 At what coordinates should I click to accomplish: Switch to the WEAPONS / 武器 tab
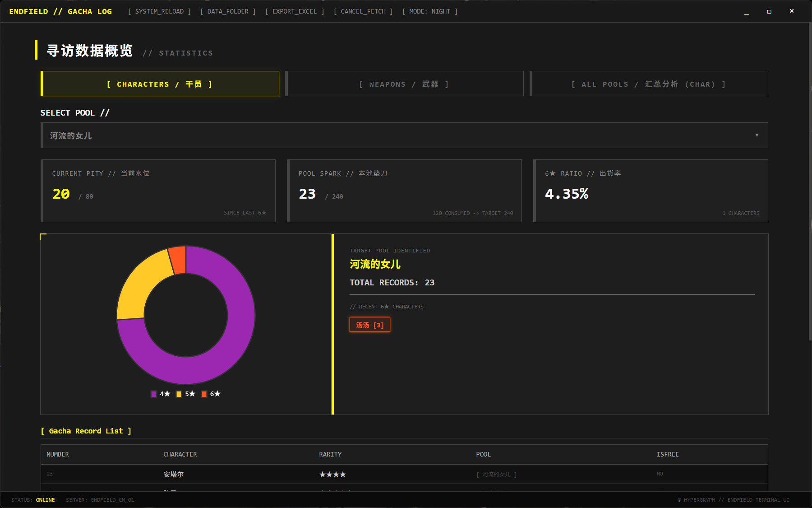click(x=404, y=84)
